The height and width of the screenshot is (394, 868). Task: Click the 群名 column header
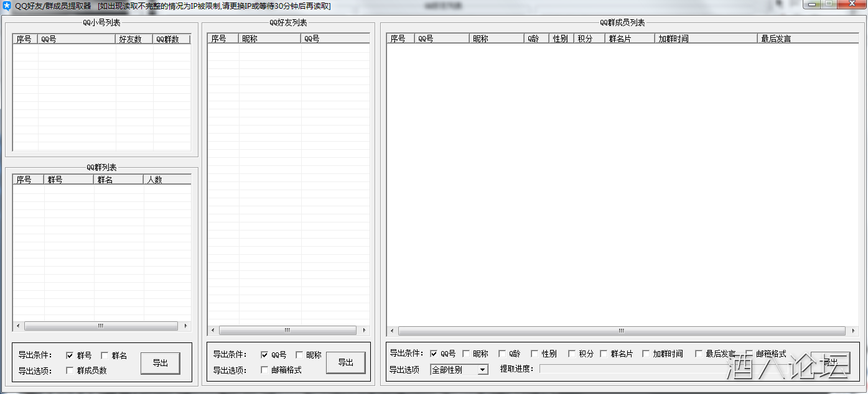point(119,180)
